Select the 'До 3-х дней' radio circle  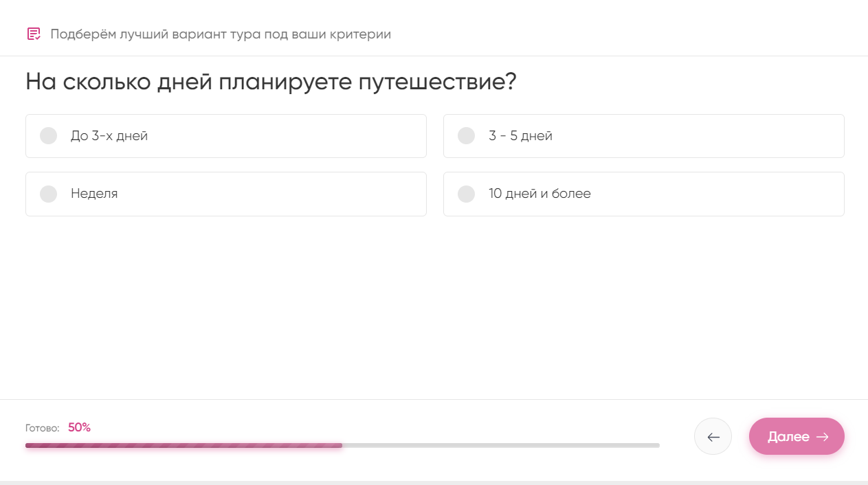(49, 136)
